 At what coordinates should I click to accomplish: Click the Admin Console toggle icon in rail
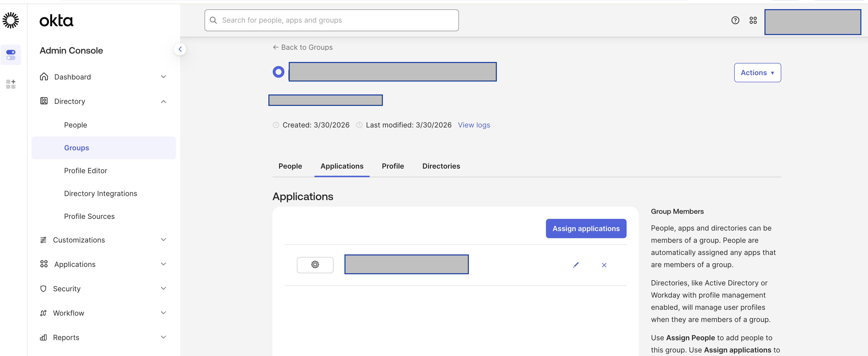click(x=11, y=55)
